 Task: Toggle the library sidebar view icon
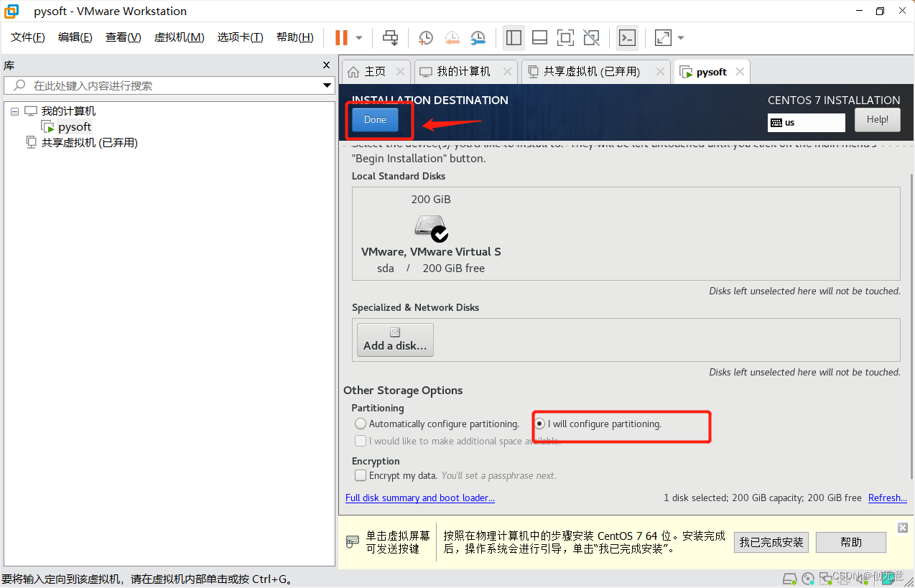pyautogui.click(x=514, y=37)
